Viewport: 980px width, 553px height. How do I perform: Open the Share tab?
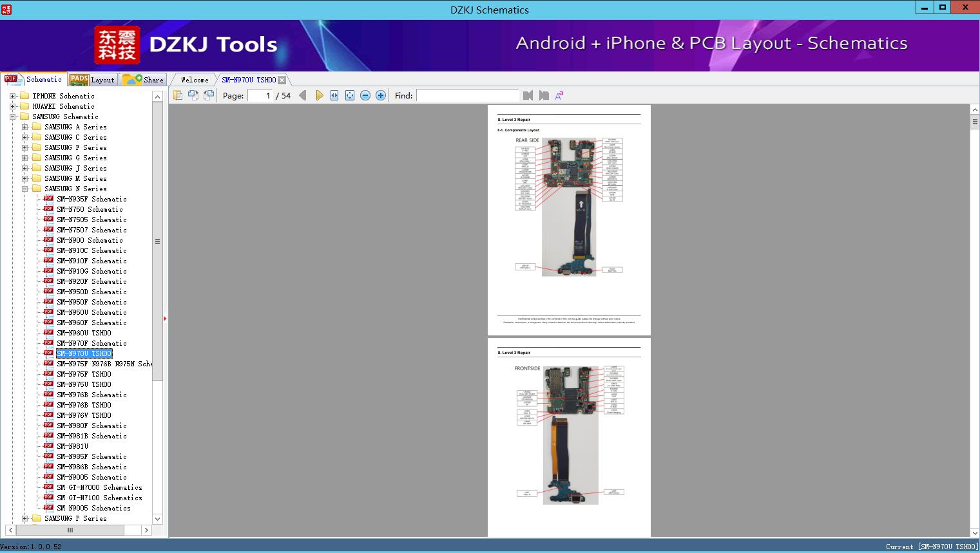143,80
